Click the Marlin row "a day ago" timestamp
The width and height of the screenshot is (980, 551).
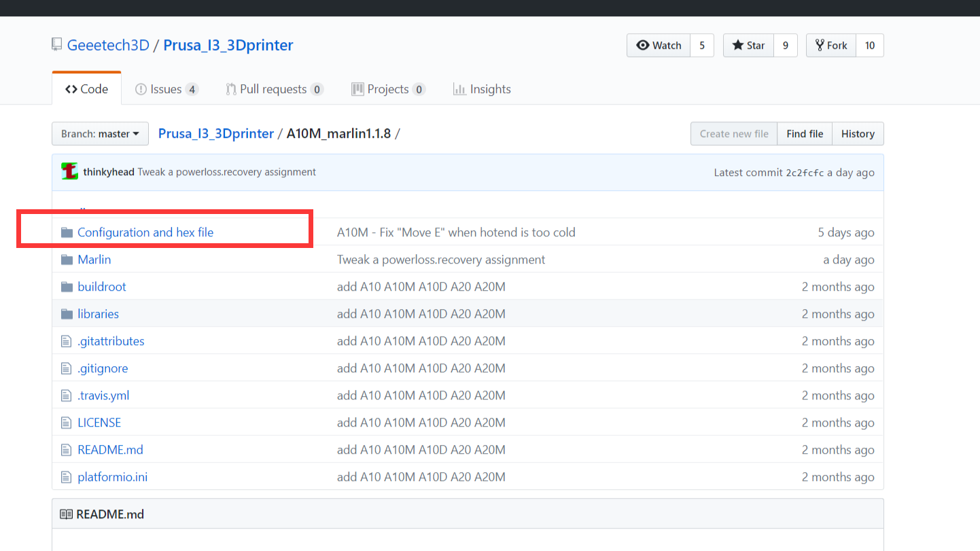click(x=849, y=260)
